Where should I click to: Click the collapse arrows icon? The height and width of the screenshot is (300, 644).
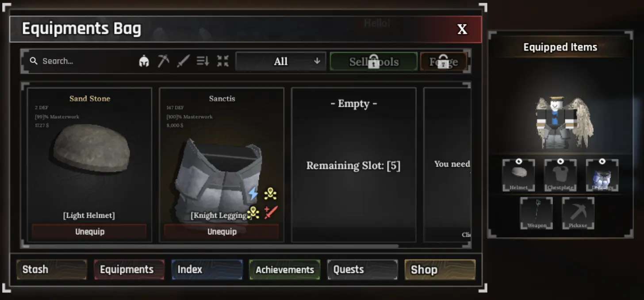pos(223,61)
